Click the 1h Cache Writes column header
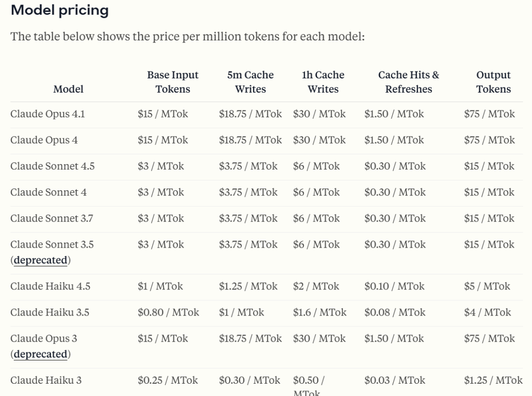 coord(323,82)
